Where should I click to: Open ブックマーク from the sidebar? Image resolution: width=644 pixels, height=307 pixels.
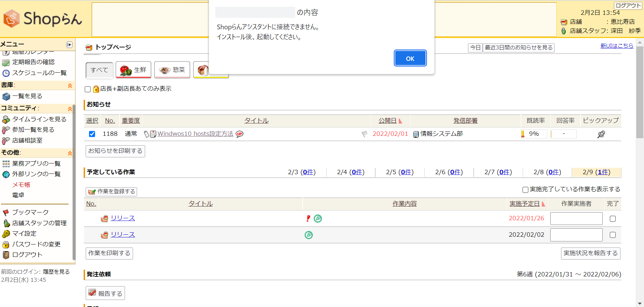click(x=30, y=212)
